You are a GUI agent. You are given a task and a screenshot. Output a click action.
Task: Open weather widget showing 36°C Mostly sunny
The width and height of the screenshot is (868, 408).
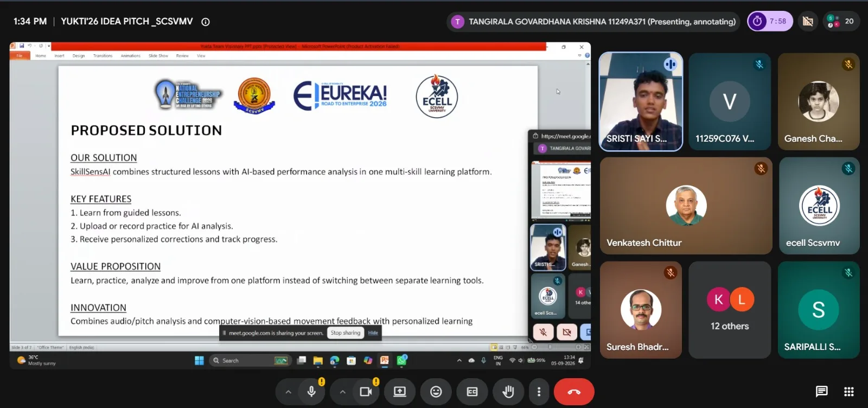pos(36,360)
